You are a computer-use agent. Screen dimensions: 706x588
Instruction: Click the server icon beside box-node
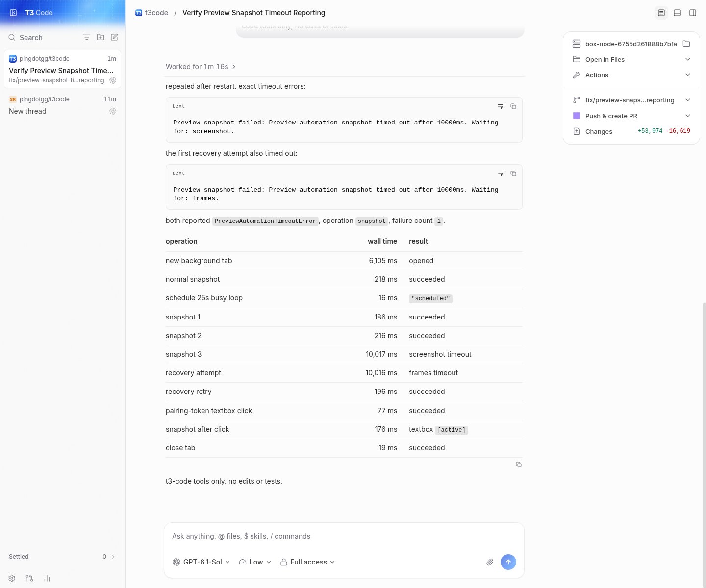pyautogui.click(x=577, y=44)
